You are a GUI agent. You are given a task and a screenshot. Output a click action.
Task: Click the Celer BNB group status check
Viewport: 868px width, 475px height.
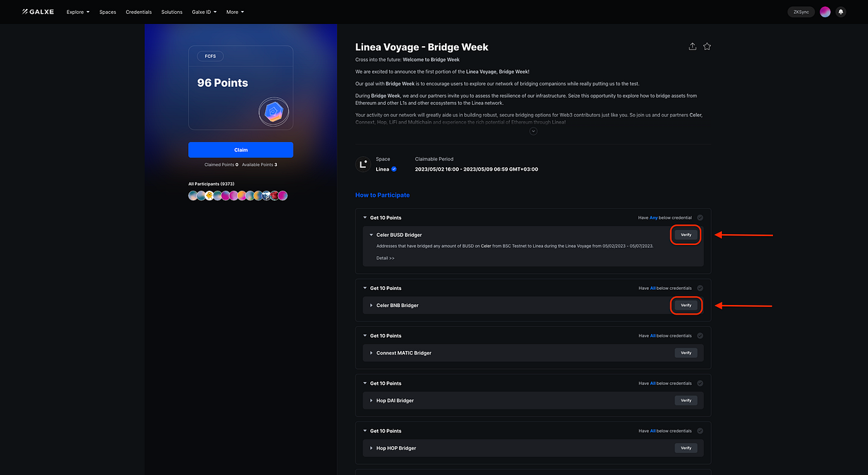[x=700, y=288]
